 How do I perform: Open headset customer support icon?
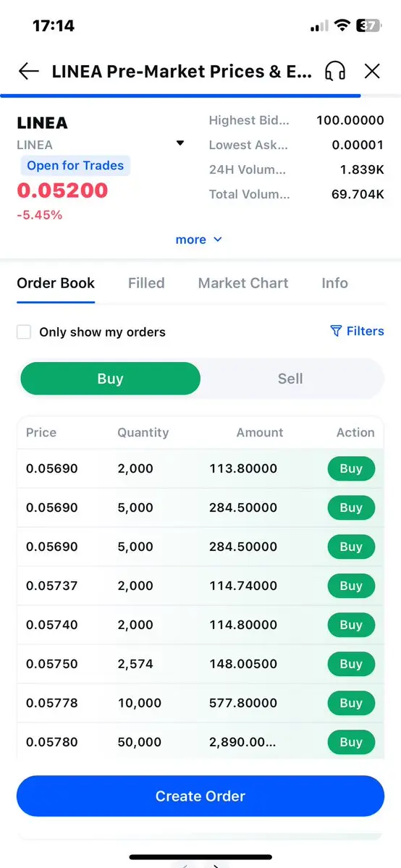(x=335, y=71)
